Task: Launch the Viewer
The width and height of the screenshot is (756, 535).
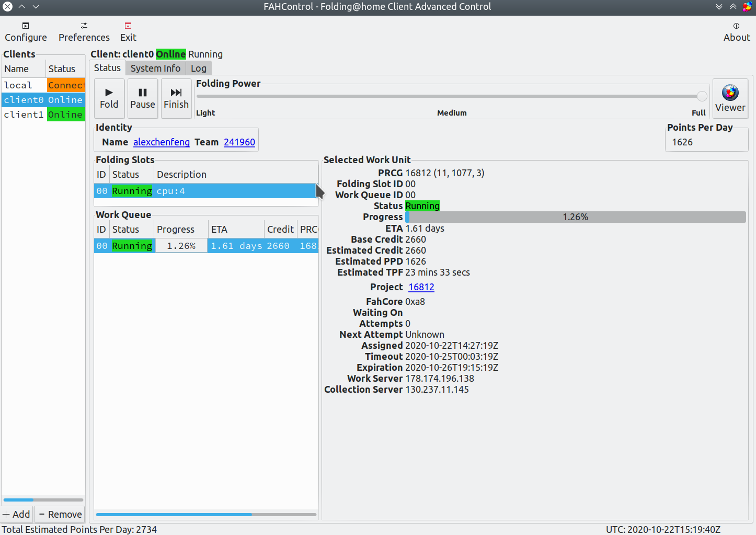Action: pyautogui.click(x=730, y=98)
